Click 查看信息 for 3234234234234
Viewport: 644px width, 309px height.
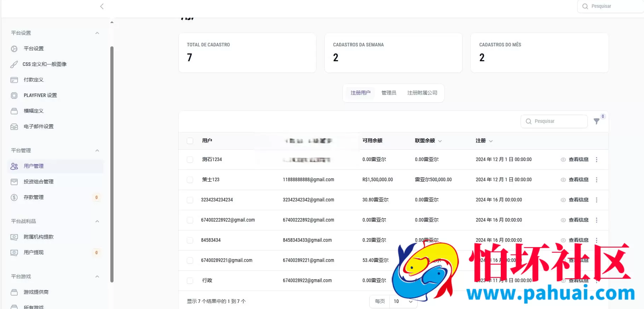click(x=575, y=200)
